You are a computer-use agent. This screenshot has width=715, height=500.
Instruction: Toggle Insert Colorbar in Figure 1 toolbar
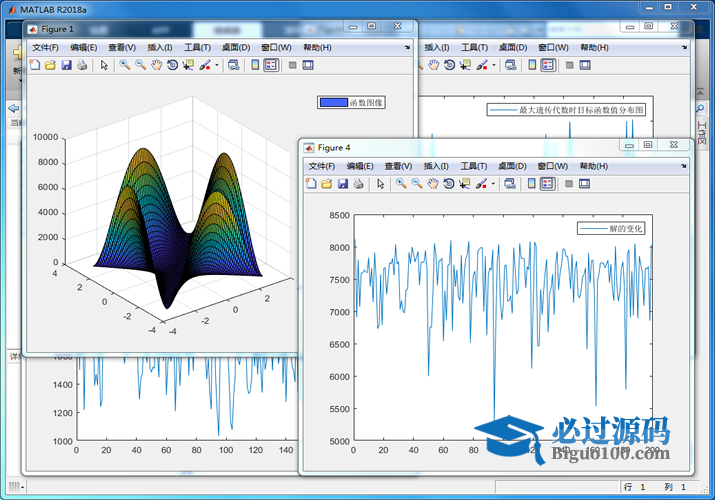pyautogui.click(x=254, y=65)
